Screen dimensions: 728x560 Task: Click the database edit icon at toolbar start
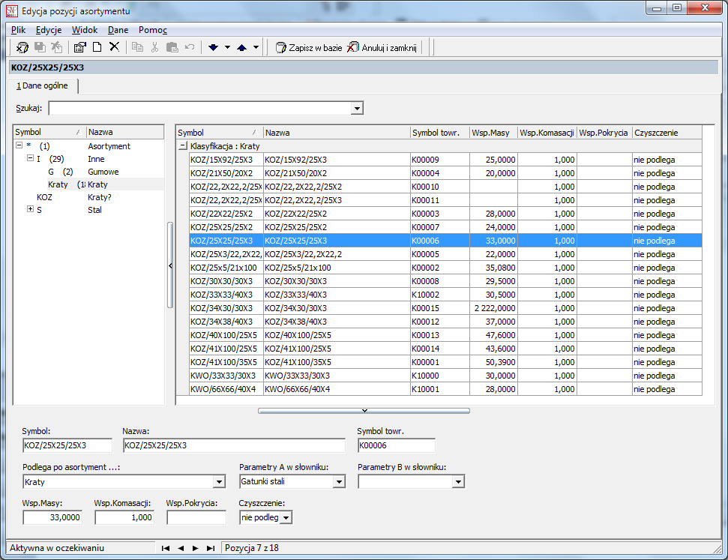click(22, 47)
